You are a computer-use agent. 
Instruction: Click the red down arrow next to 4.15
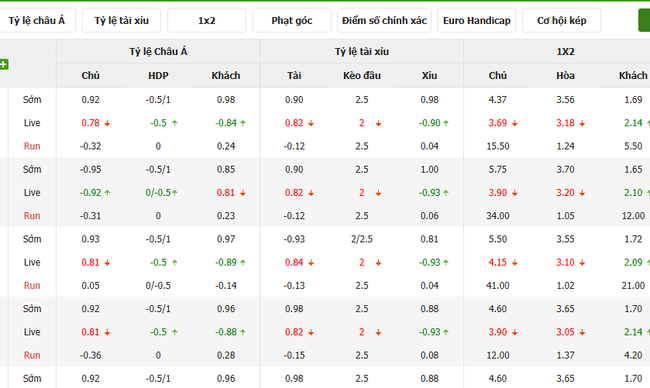[515, 263]
